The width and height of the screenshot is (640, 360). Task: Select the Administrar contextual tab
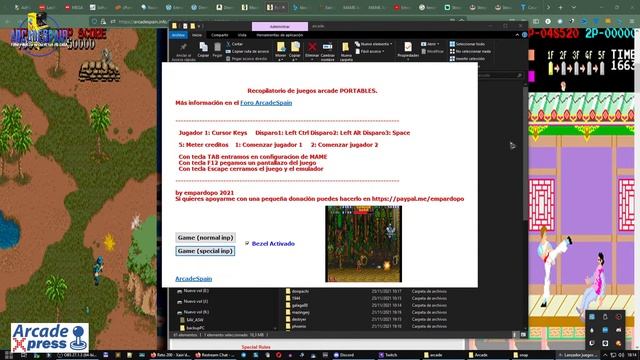click(280, 26)
